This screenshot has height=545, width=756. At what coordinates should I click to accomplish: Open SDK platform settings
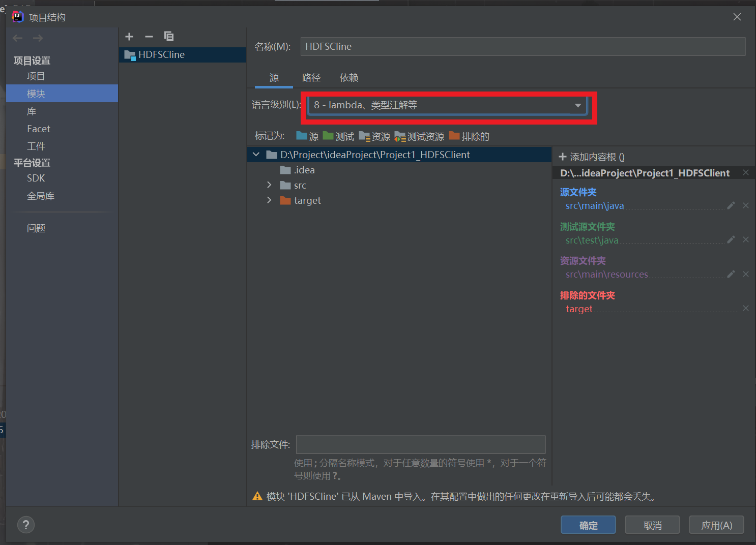click(x=62, y=178)
